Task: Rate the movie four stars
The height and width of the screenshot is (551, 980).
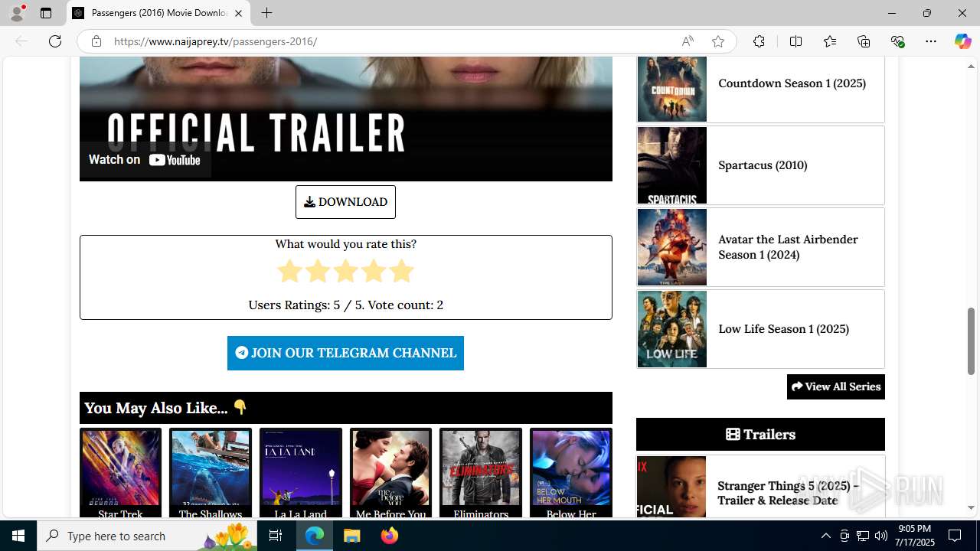Action: 374,271
